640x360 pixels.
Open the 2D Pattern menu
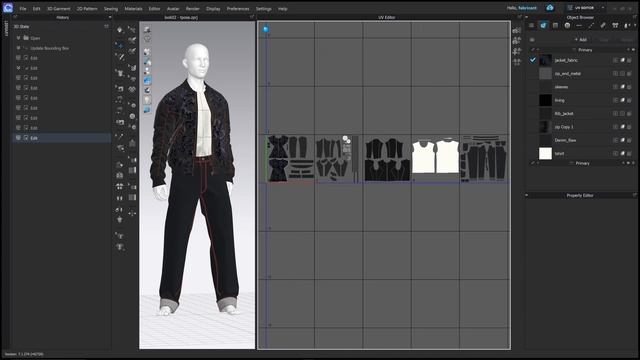click(x=87, y=9)
